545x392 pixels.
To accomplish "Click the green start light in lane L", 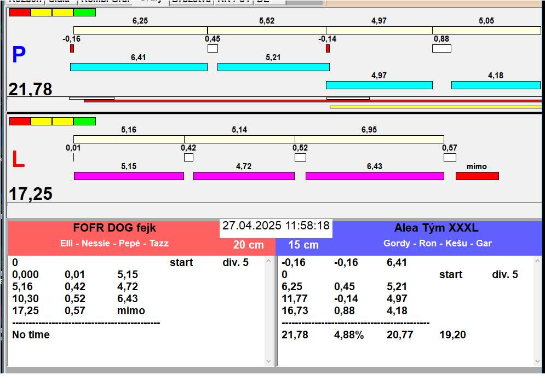I will 84,121.
